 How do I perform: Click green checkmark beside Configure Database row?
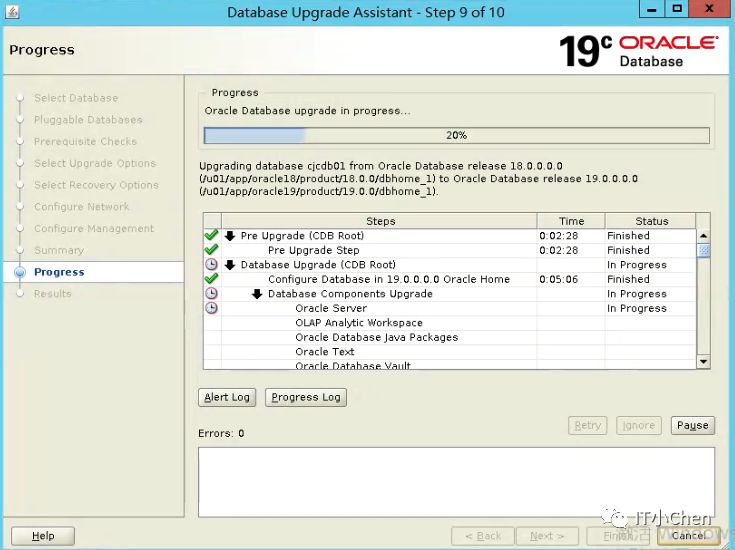pos(211,279)
